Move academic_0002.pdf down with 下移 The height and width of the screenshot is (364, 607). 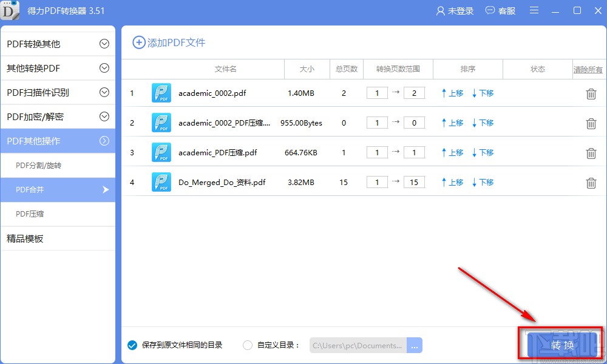point(483,93)
